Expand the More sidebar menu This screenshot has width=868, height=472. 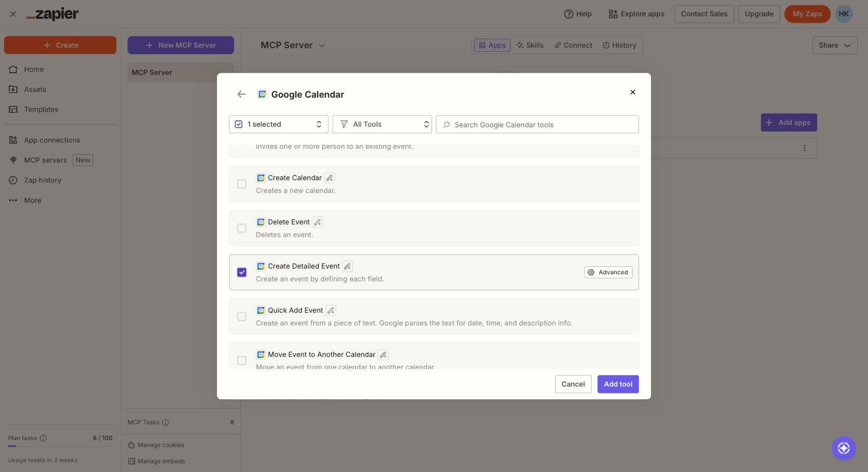click(33, 201)
